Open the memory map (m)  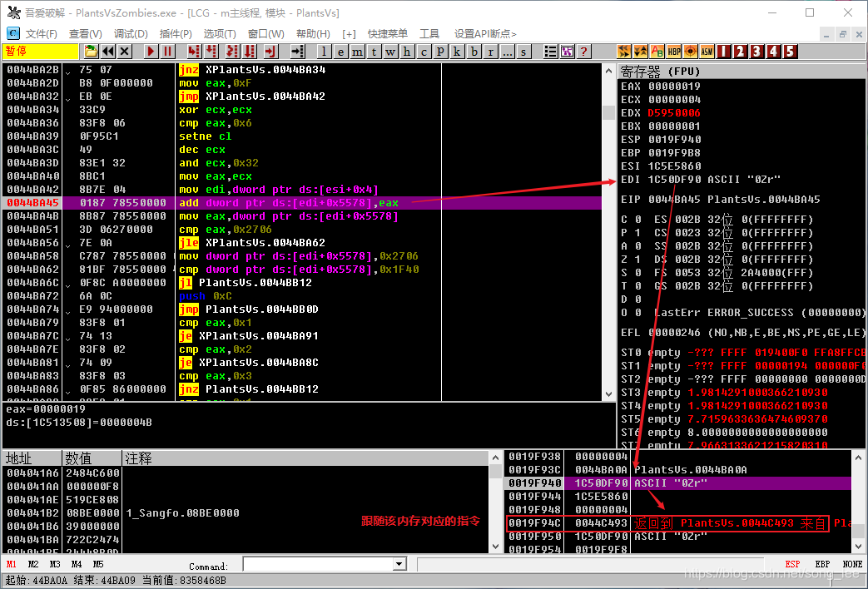[357, 52]
